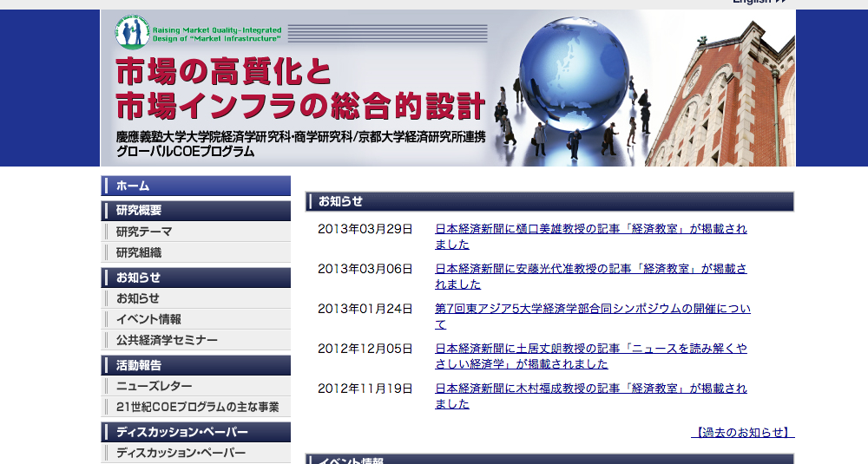
Task: Open 21世紀COEプログラムの主な事業 sidebar item
Action: pyautogui.click(x=196, y=408)
